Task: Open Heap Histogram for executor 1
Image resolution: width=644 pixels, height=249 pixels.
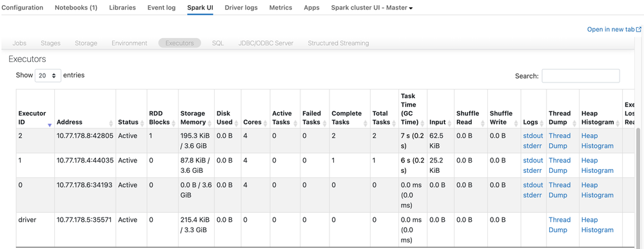Action: (x=598, y=166)
